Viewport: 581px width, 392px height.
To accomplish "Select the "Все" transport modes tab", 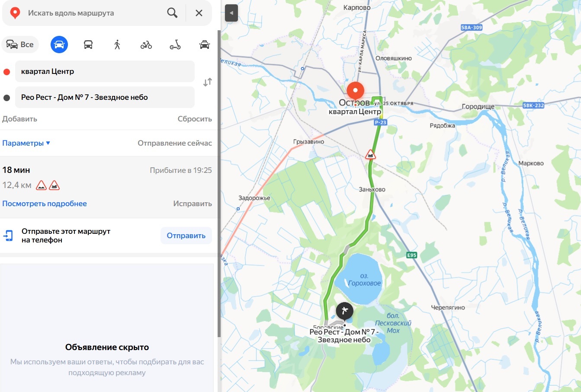I will tap(20, 45).
